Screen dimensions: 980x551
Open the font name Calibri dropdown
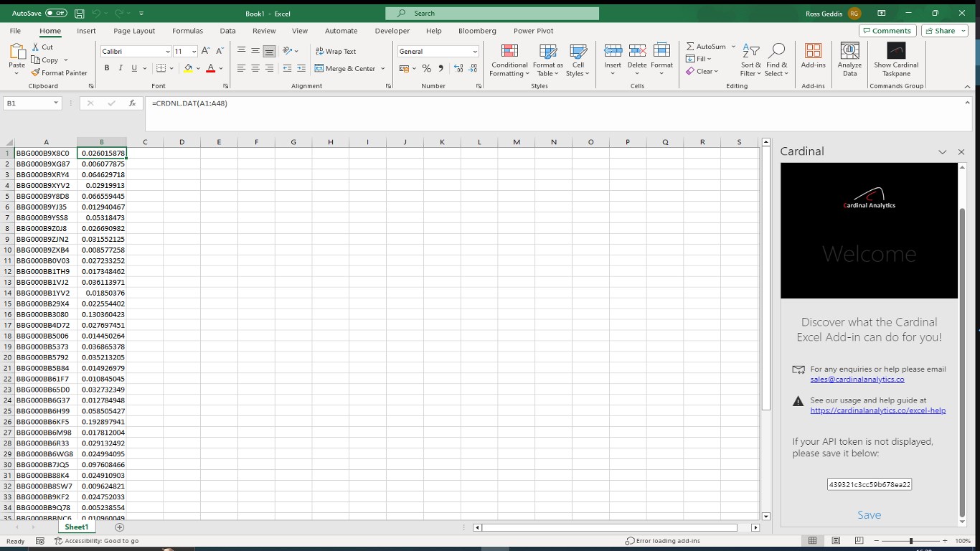(168, 52)
